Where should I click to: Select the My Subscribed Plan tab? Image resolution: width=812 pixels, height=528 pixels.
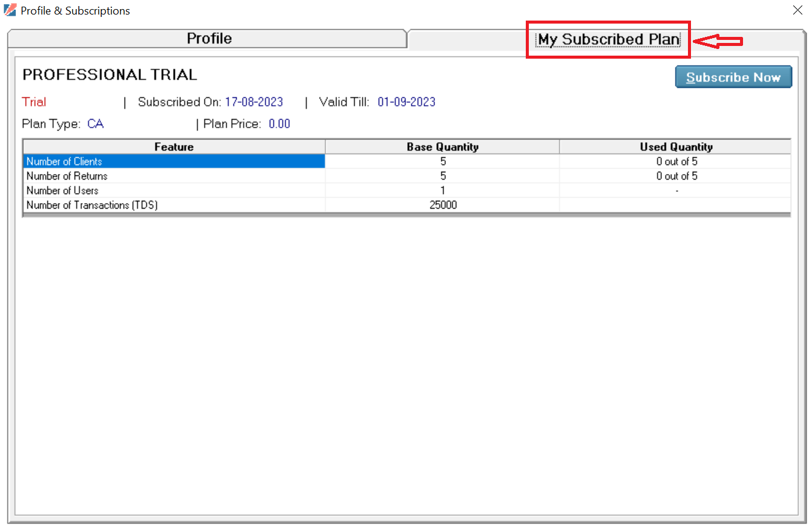pyautogui.click(x=609, y=39)
